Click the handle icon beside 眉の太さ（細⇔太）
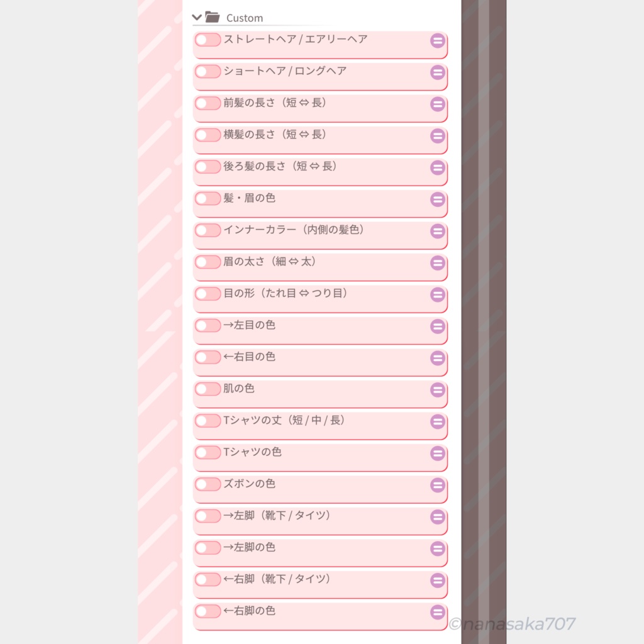 point(437,263)
